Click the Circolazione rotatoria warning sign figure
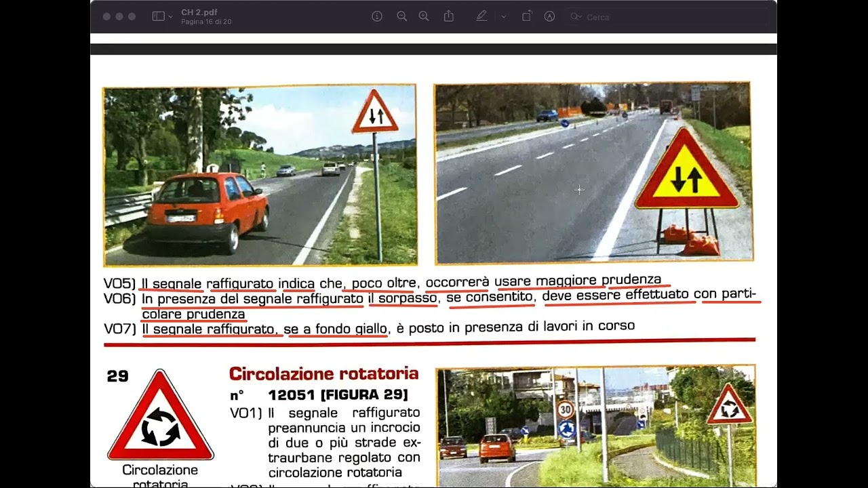The image size is (868, 488). (161, 415)
